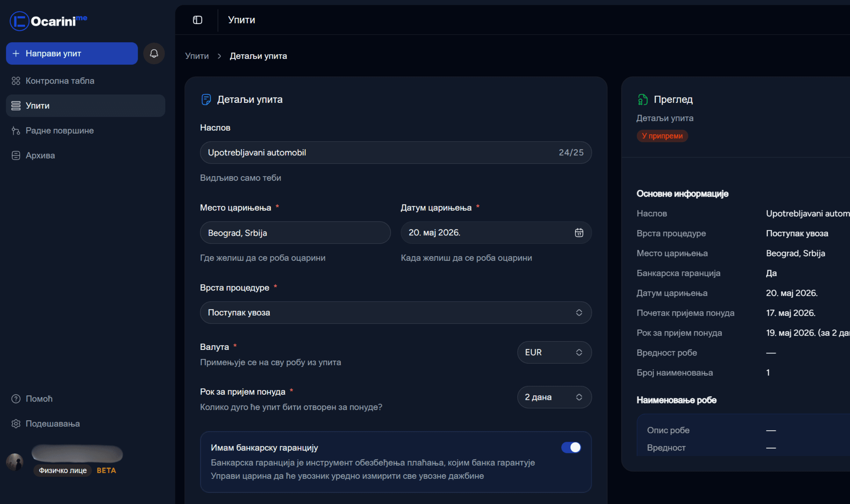Open the Валута EUR dropdown
The image size is (850, 504).
point(554,352)
